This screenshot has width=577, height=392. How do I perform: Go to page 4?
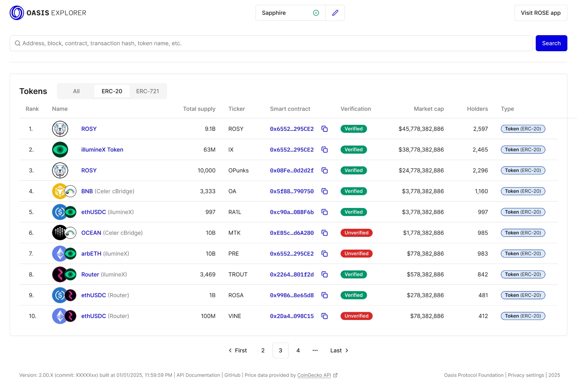(298, 350)
